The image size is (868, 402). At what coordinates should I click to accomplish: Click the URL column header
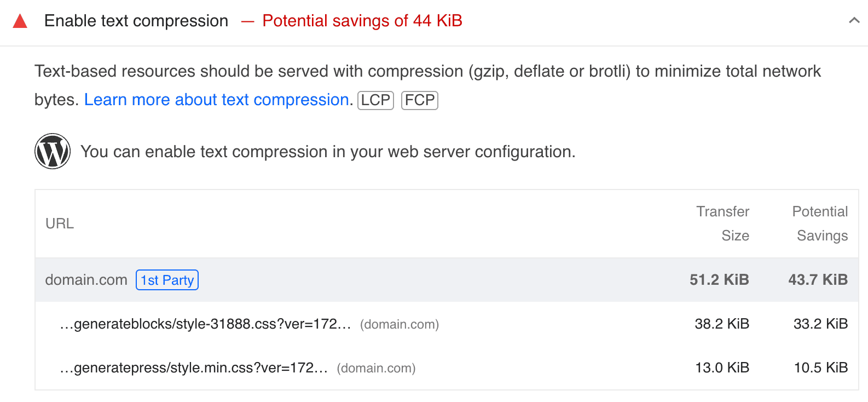60,223
